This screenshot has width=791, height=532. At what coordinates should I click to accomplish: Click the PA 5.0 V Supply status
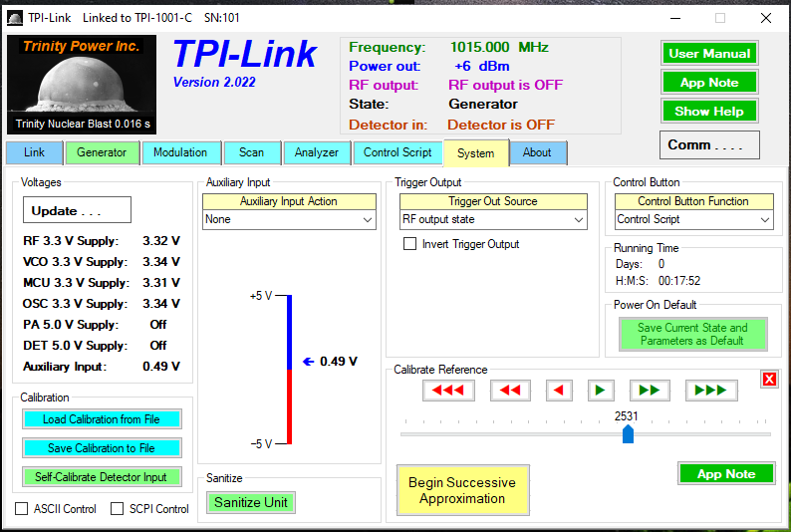[x=158, y=325]
